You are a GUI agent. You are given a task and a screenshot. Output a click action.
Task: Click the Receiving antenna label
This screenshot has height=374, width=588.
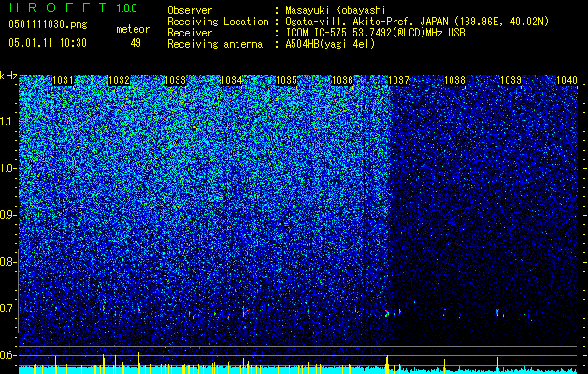(215, 44)
